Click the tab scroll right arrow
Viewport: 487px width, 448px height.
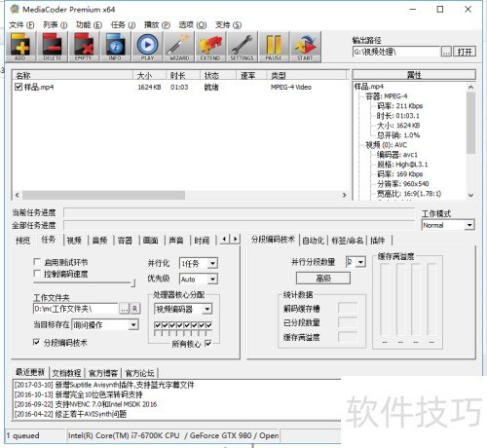[x=235, y=240]
